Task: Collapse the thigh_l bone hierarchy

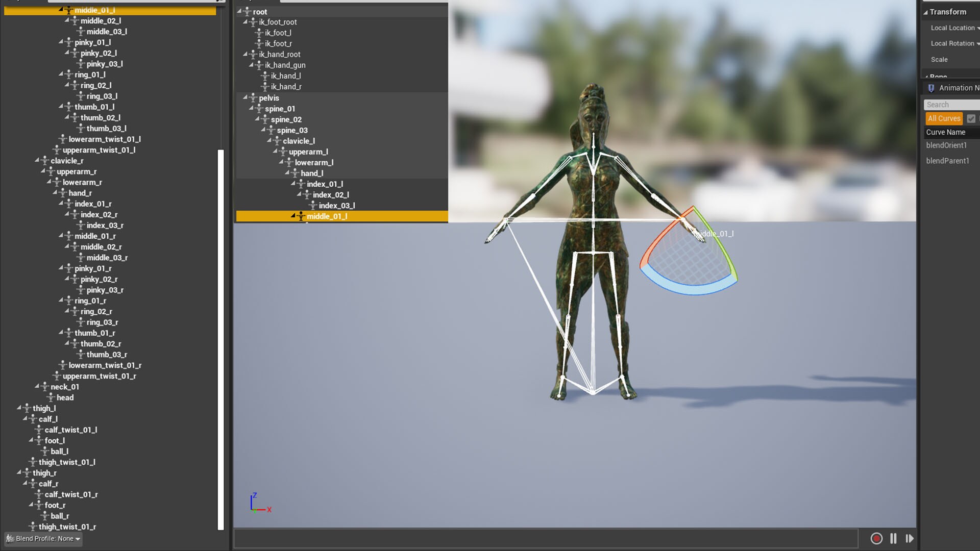Action: pos(19,408)
